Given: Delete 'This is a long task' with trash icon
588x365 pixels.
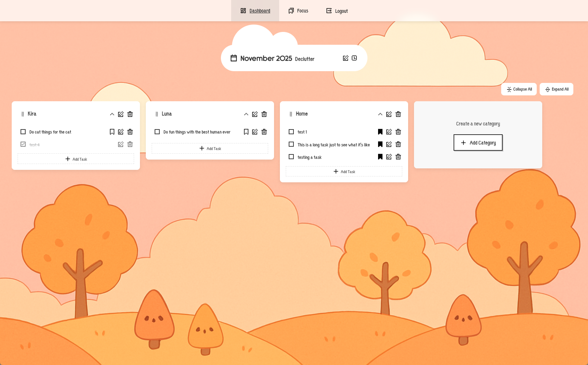Looking at the screenshot, I should tap(398, 144).
